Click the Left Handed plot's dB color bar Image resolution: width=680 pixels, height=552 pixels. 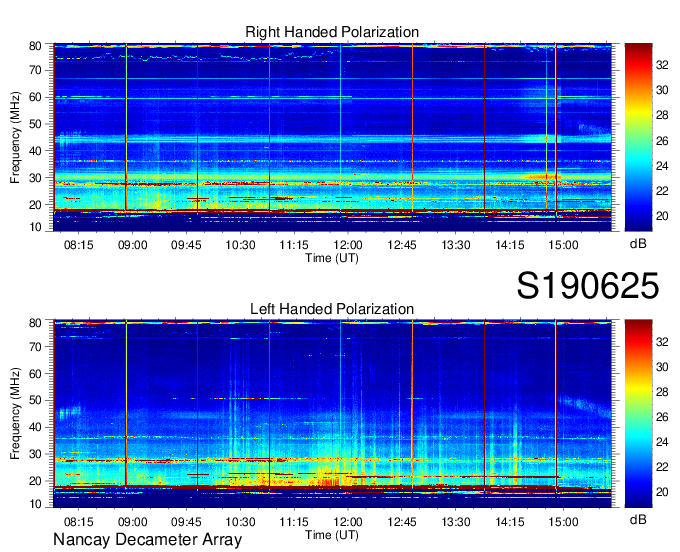[638, 414]
